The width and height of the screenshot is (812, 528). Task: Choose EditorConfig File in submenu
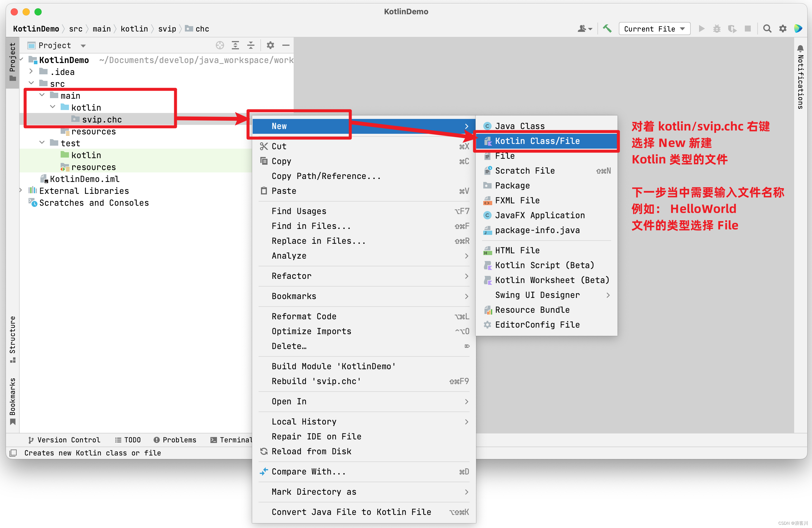click(x=546, y=325)
